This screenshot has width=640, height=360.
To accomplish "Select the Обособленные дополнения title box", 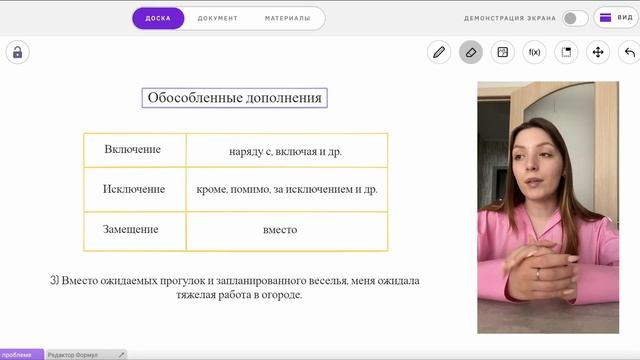I will pos(235,98).
